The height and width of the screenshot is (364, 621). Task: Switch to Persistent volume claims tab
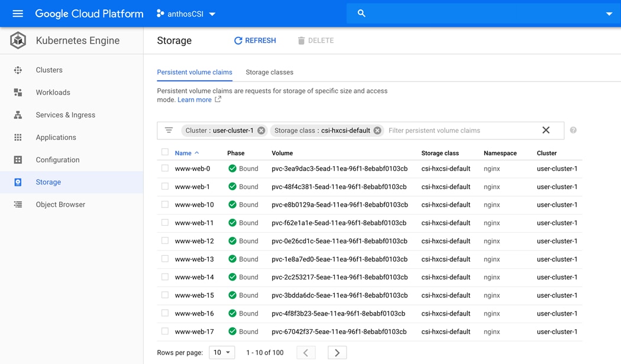[x=195, y=73]
